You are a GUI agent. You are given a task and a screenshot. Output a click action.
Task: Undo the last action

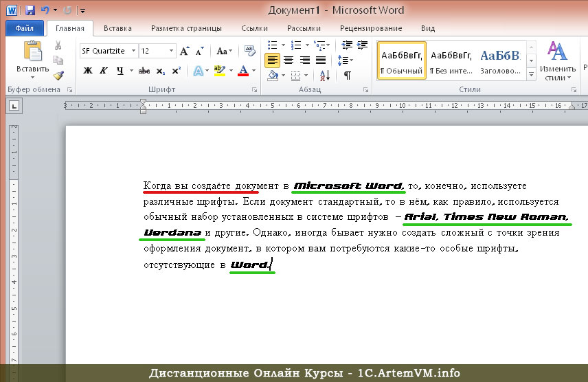click(x=45, y=10)
